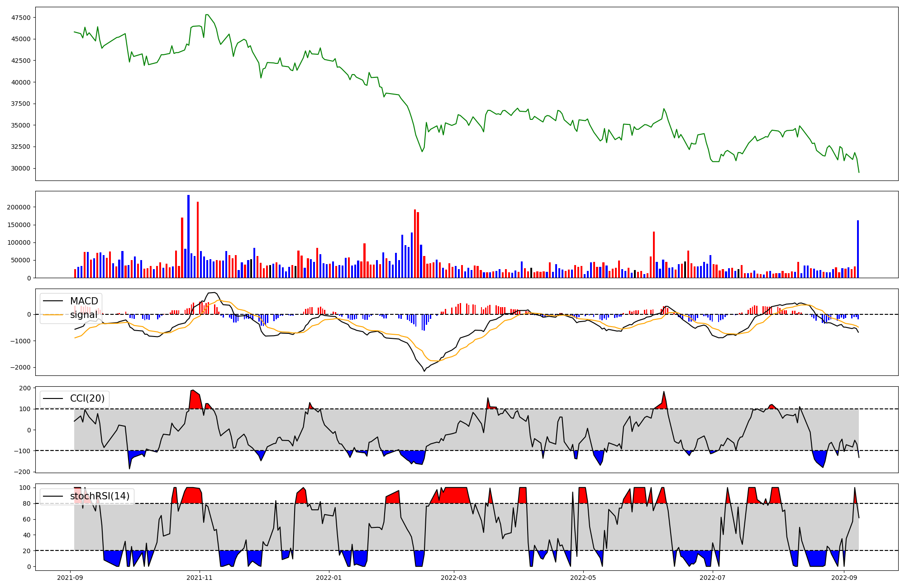Click the 2022-03 x-axis date label
The height and width of the screenshot is (588, 905).
[x=453, y=578]
